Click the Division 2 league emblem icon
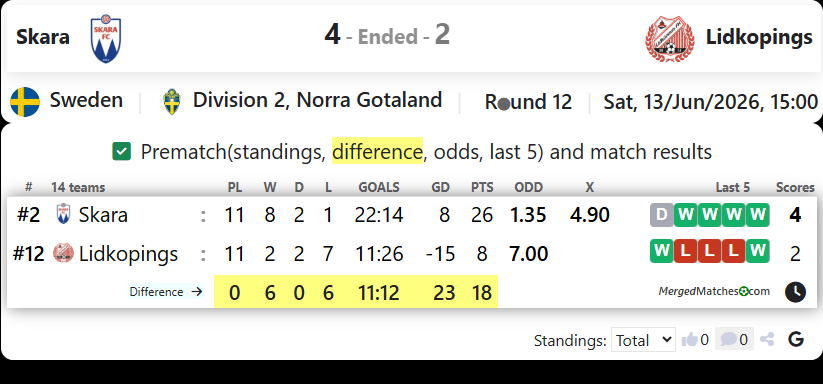 tap(171, 102)
